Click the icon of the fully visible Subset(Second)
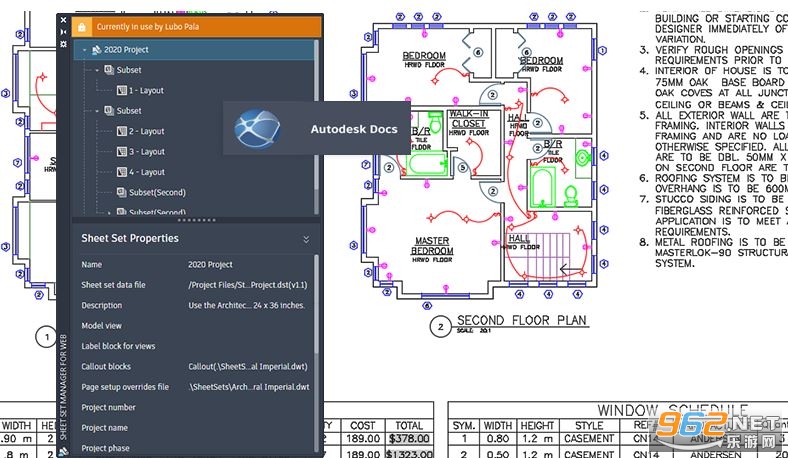Viewport: 788px width, 458px height. (x=122, y=192)
